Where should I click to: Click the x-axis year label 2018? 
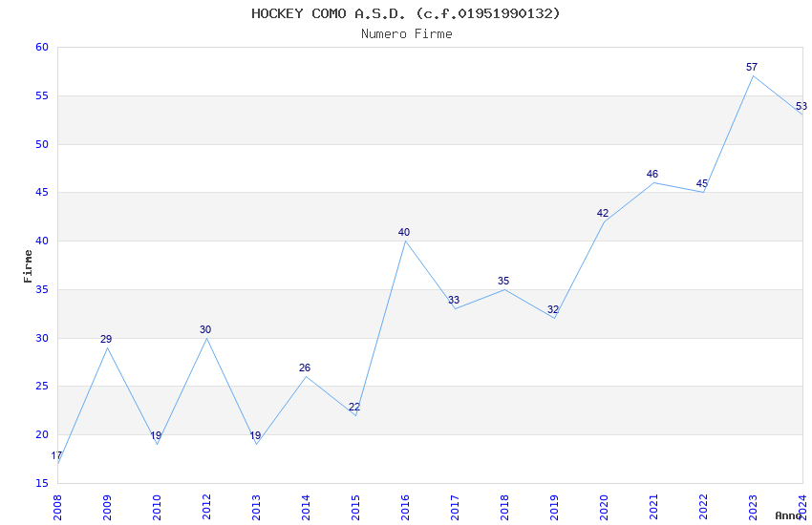[x=504, y=507]
